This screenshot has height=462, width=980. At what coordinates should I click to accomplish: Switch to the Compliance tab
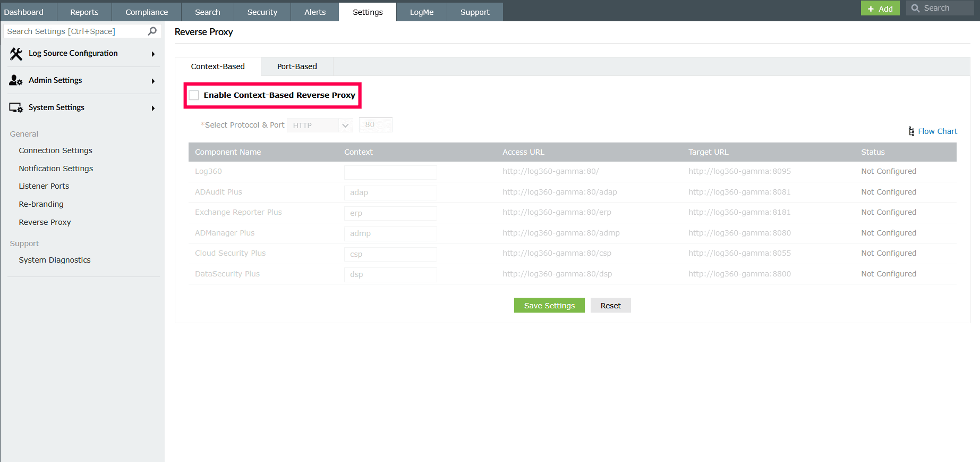coord(147,12)
